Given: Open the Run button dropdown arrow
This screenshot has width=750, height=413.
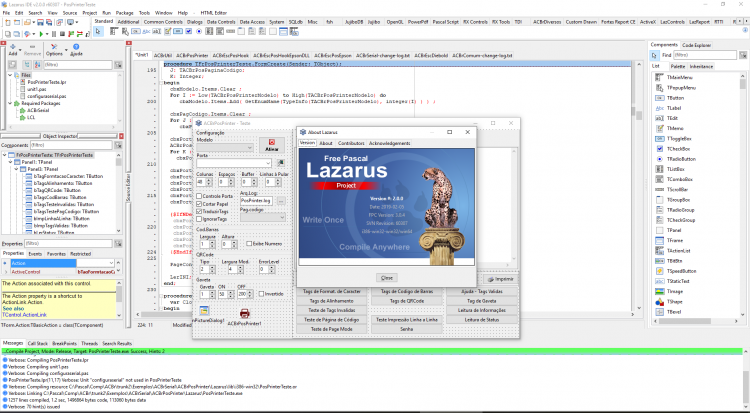Looking at the screenshot, I should pyautogui.click(x=46, y=34).
